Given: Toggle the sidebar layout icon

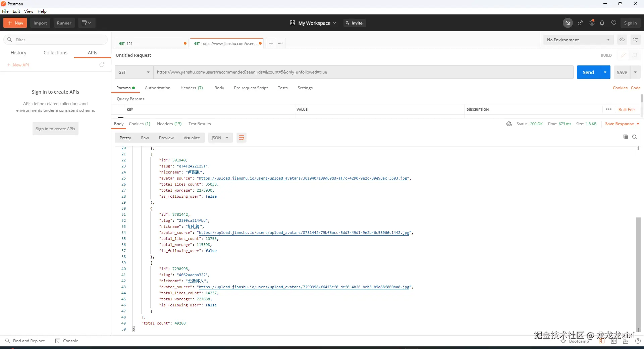Looking at the screenshot, I should click(602, 341).
